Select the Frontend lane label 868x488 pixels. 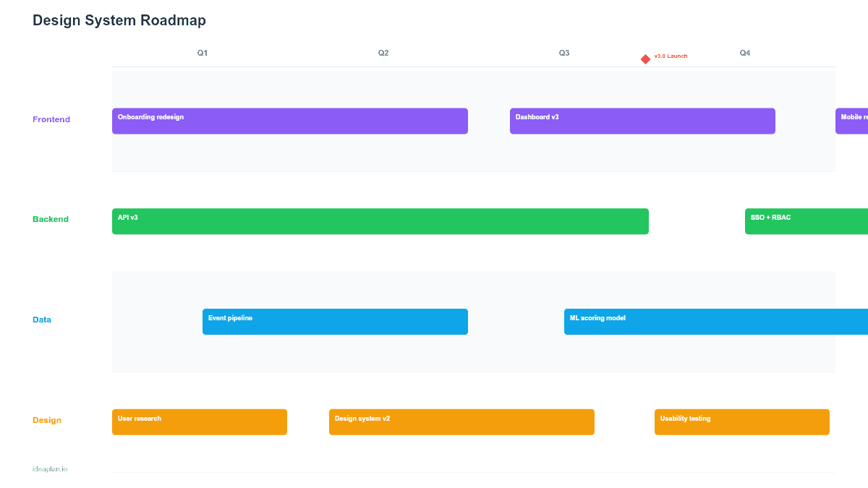pyautogui.click(x=51, y=119)
